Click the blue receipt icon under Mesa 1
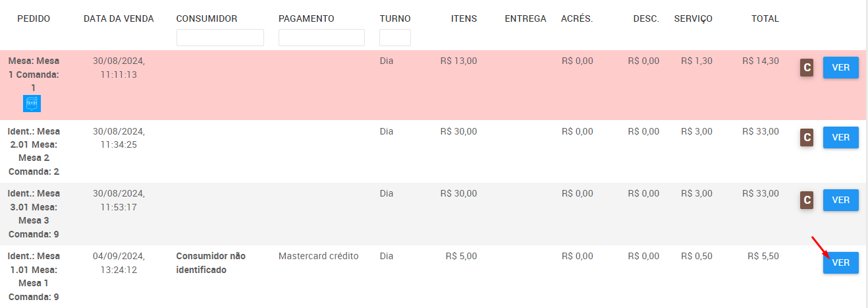The image size is (868, 308). 32,104
